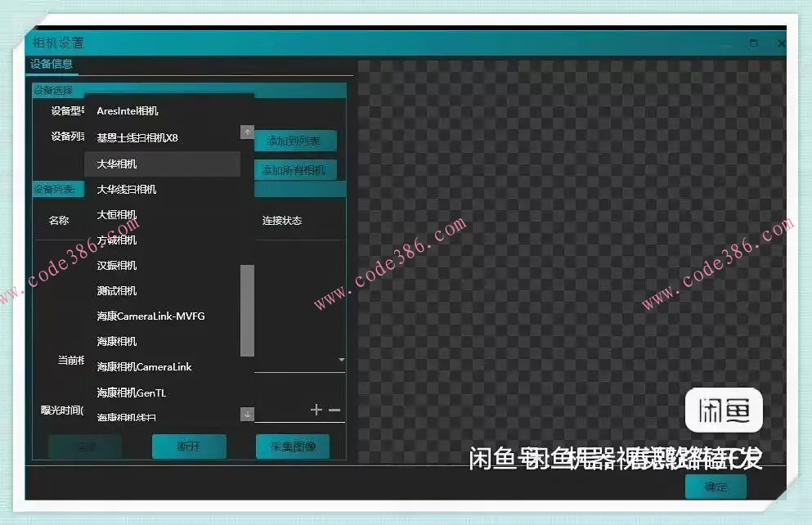Viewport: 812px width, 525px height.
Task: Select 大恒相机 option
Action: click(162, 215)
